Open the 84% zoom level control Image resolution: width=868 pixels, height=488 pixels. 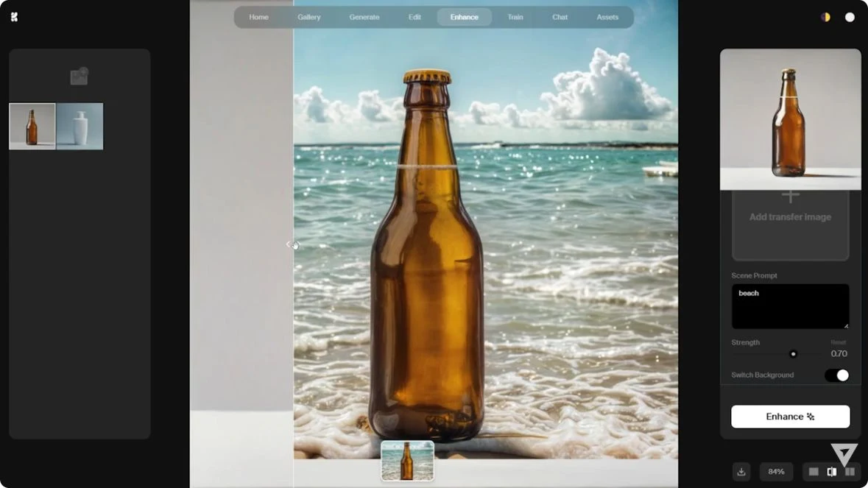point(776,471)
